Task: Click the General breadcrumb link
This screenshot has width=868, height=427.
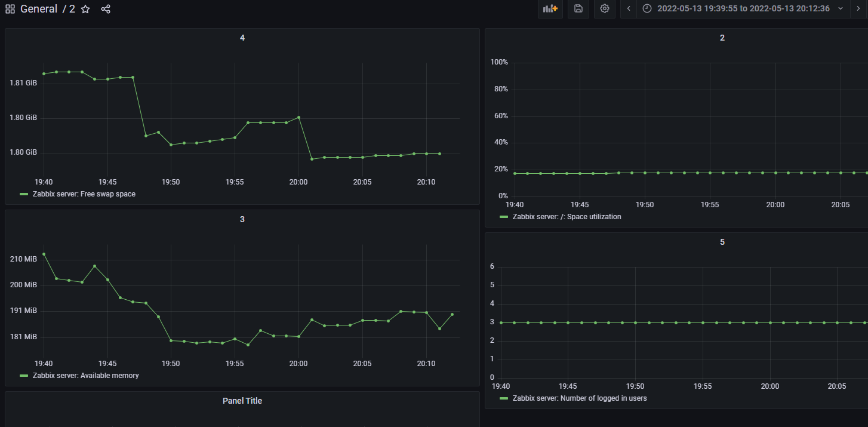Action: click(39, 8)
